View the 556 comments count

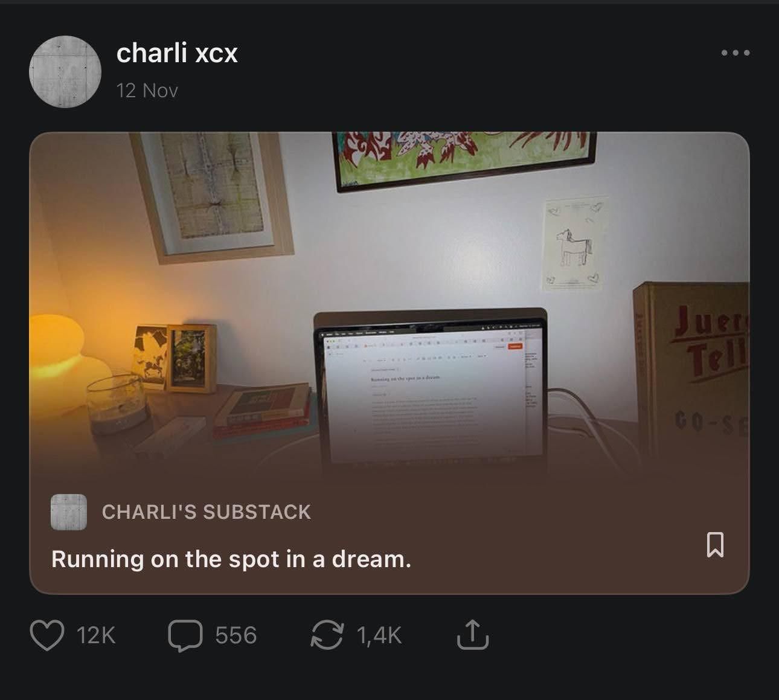236,635
